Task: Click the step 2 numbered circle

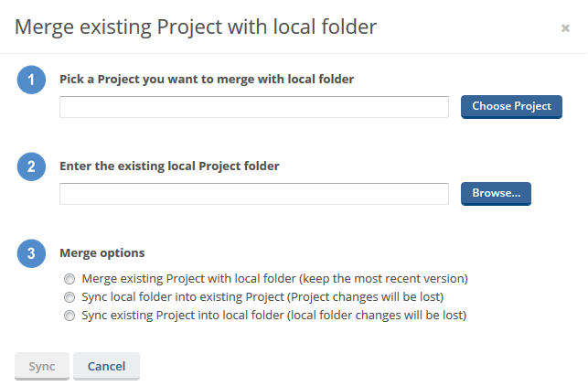Action: point(31,166)
